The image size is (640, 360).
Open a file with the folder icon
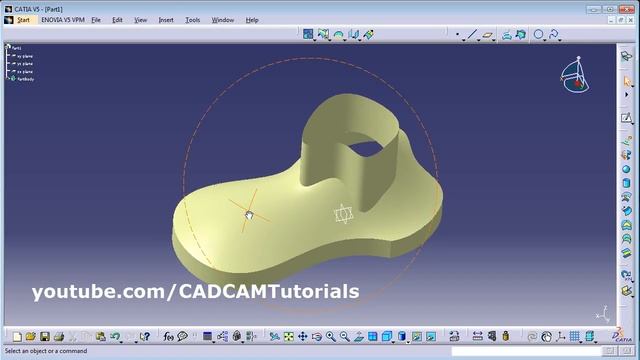tap(31, 337)
